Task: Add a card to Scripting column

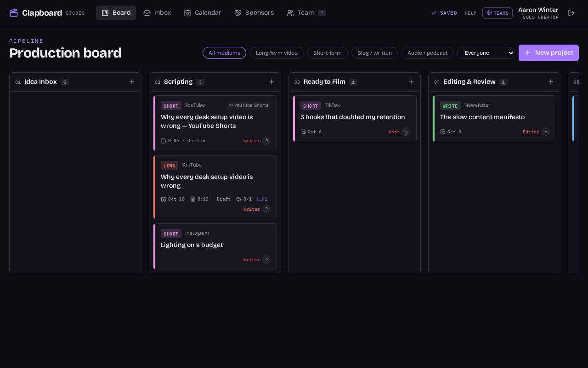Action: click(x=271, y=82)
